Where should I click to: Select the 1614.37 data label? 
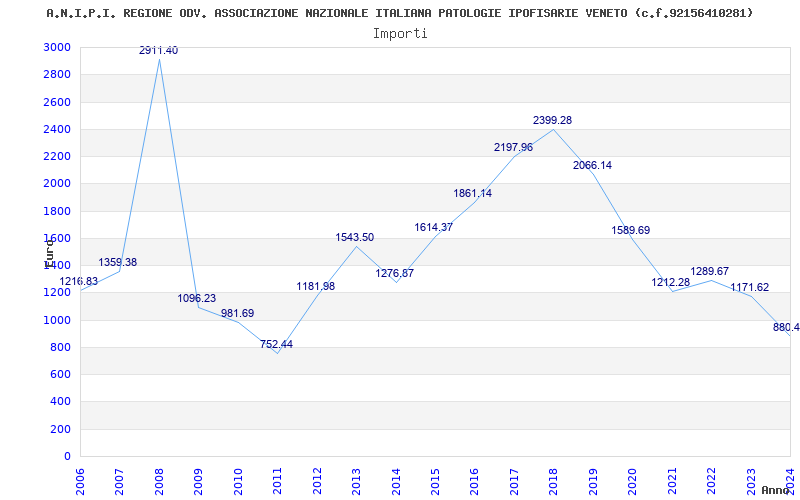pos(434,228)
